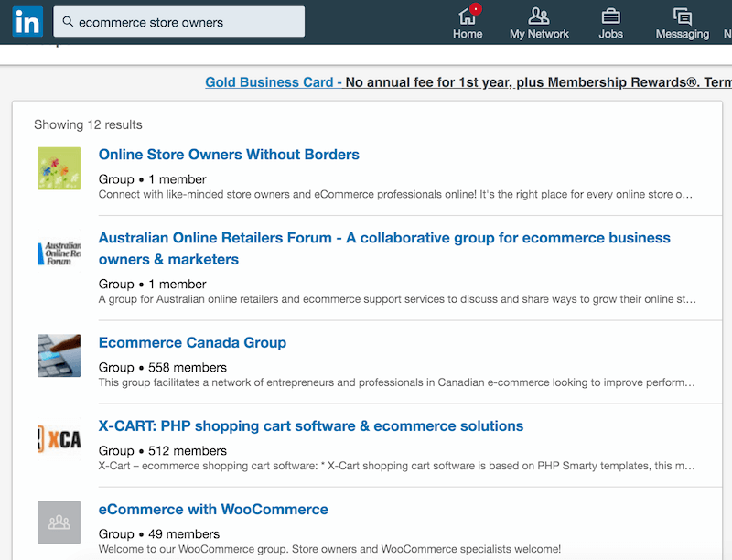
Task: Open the Home icon in navbar
Action: (467, 16)
